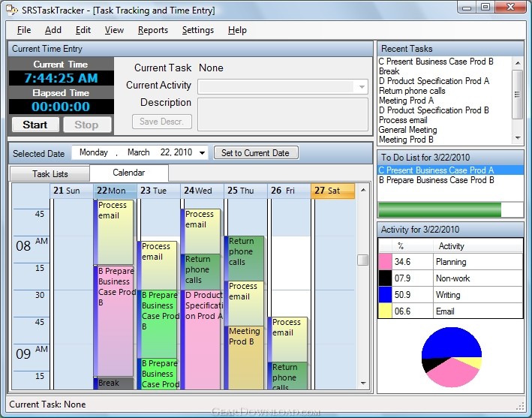The height and width of the screenshot is (418, 532).
Task: Select recent task D Product Specification Prod B
Action: coord(434,110)
